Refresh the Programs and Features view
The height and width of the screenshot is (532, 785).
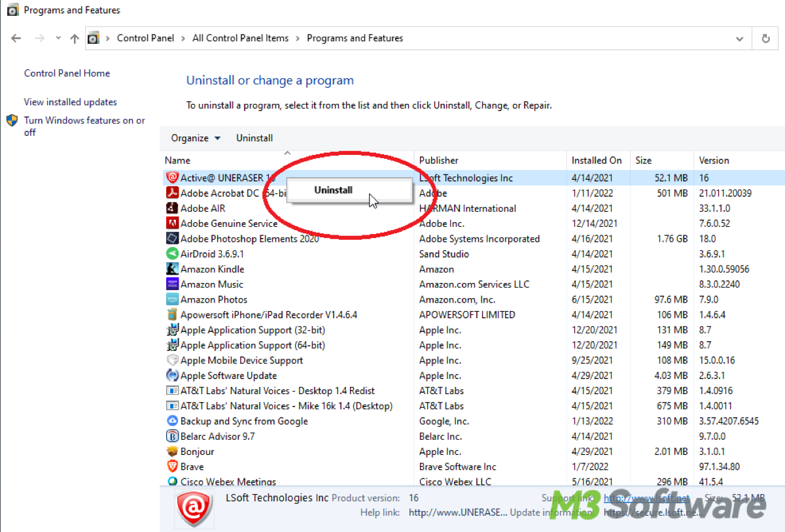pos(765,39)
